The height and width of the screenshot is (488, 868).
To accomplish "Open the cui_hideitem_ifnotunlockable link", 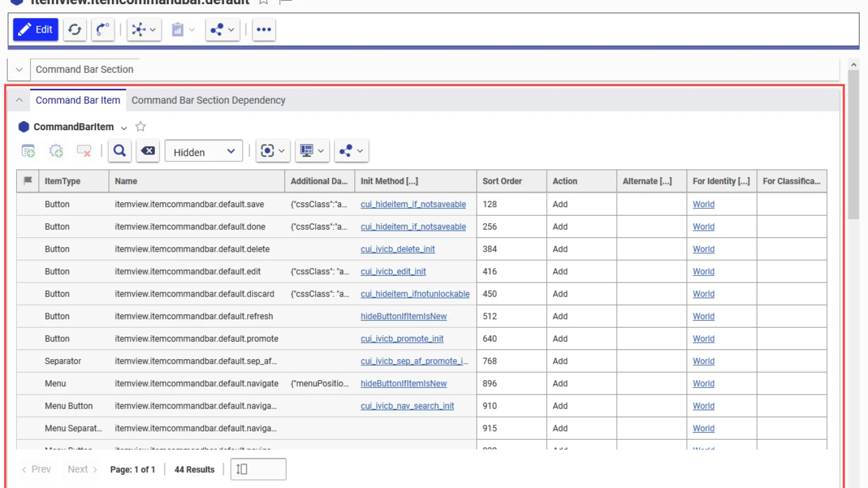I will tap(415, 294).
